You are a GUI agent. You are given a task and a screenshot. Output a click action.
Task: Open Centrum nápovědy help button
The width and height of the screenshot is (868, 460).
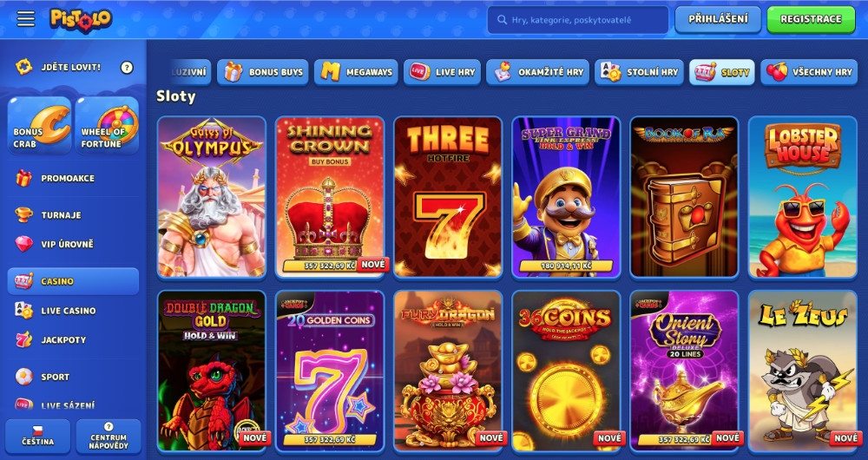click(x=108, y=437)
